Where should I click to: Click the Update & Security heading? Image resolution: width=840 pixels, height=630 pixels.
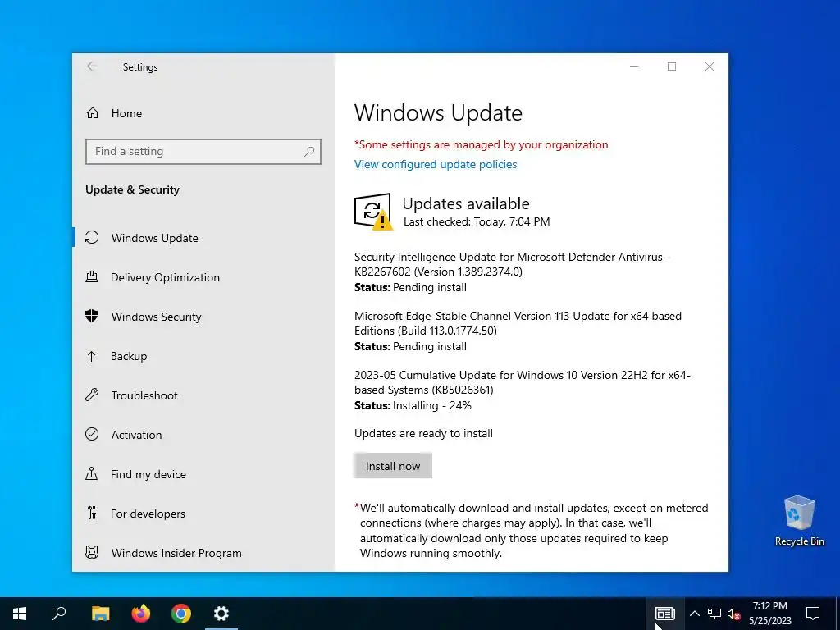(x=132, y=189)
